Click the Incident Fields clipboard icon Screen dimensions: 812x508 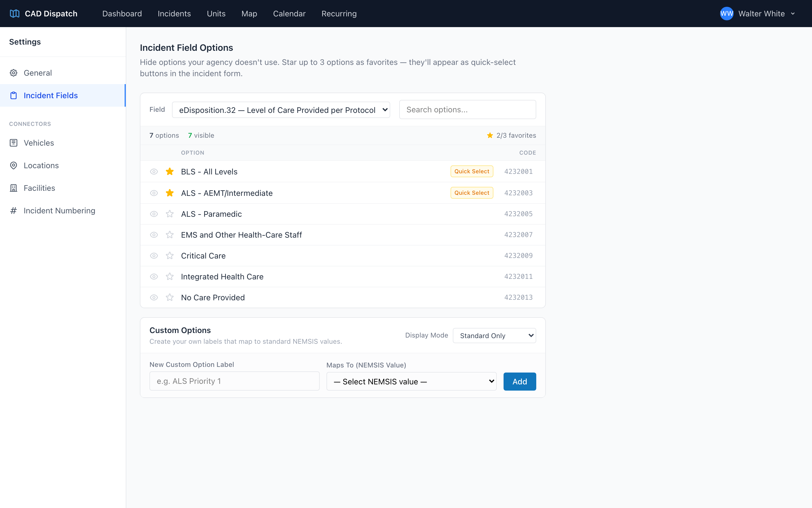(14, 95)
